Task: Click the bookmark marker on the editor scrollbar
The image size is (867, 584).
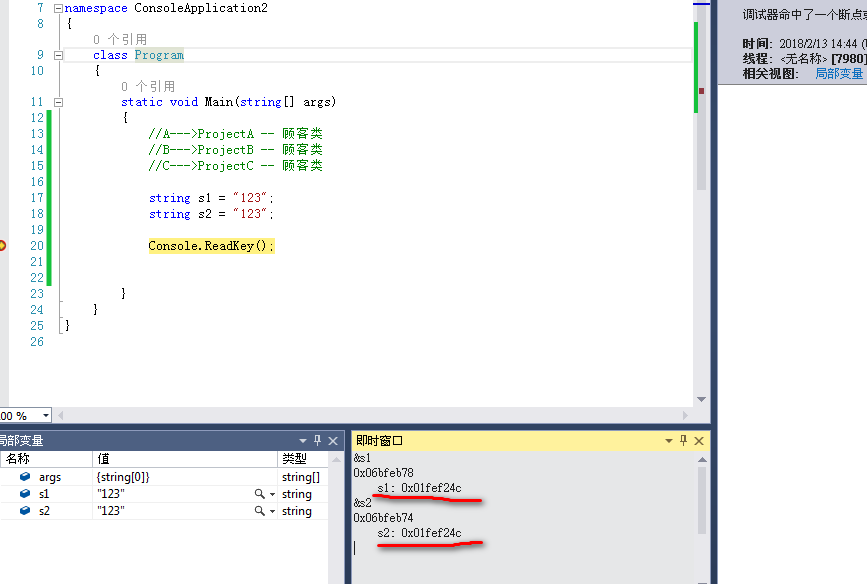Action: 701,91
